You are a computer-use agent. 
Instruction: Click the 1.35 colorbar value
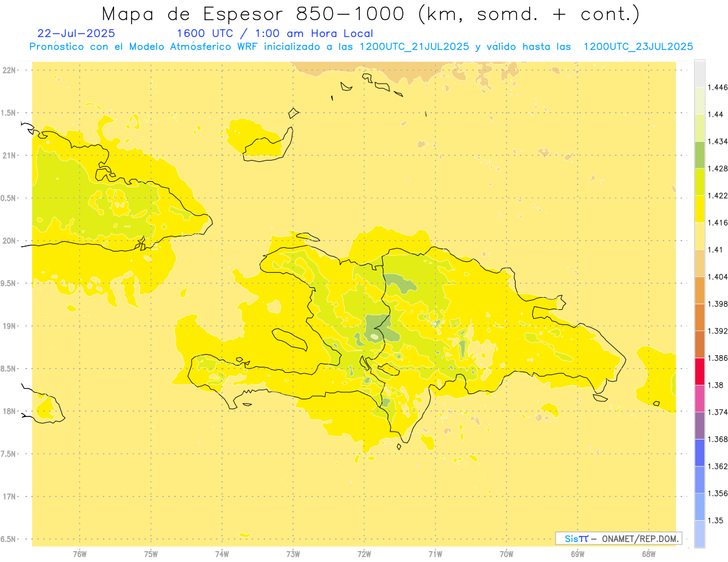click(716, 520)
